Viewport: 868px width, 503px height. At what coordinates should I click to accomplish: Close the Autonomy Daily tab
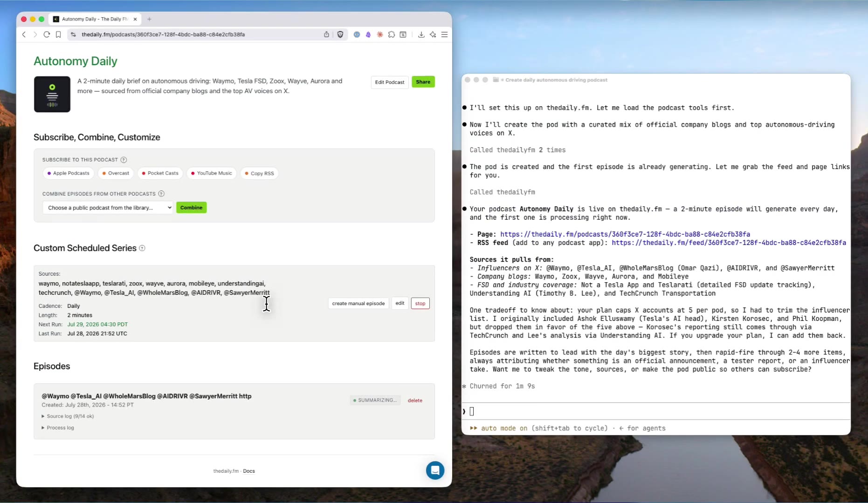coord(135,19)
